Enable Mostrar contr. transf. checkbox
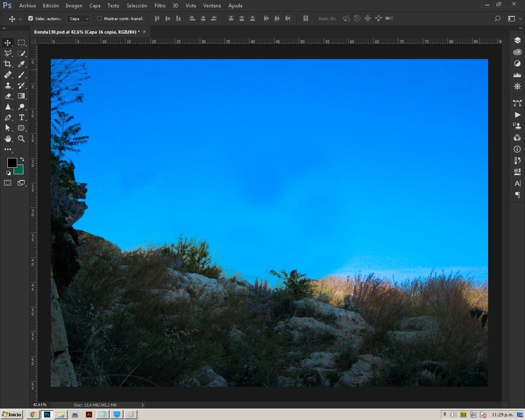The image size is (525, 420). (x=99, y=18)
